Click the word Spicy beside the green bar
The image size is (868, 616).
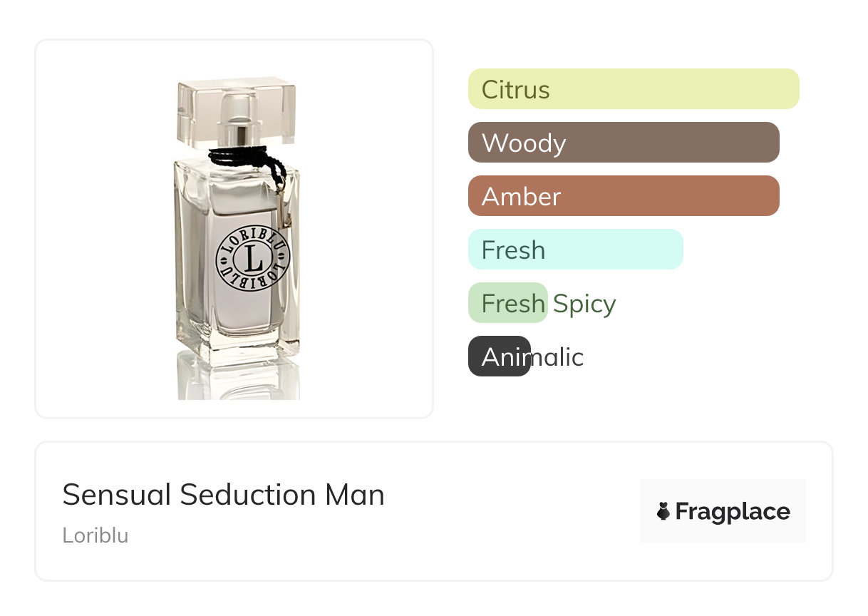point(584,304)
